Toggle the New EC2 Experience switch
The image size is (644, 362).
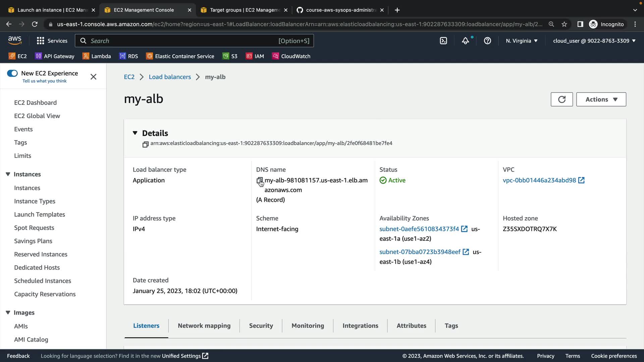coord(12,73)
